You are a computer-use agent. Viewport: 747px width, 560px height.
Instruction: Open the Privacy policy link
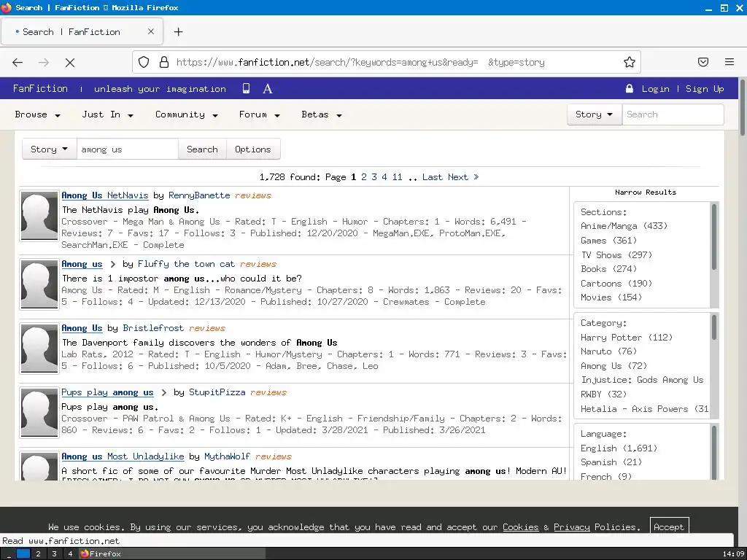(x=572, y=527)
